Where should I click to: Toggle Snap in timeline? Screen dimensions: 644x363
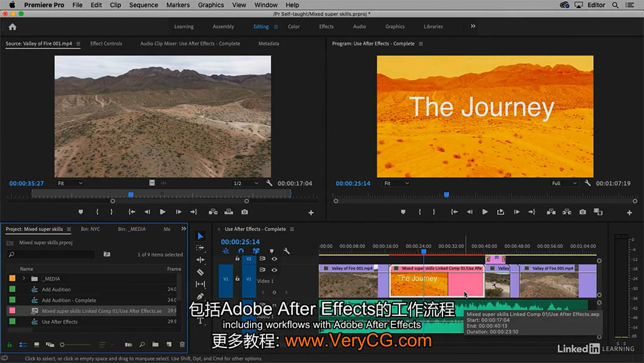(241, 251)
